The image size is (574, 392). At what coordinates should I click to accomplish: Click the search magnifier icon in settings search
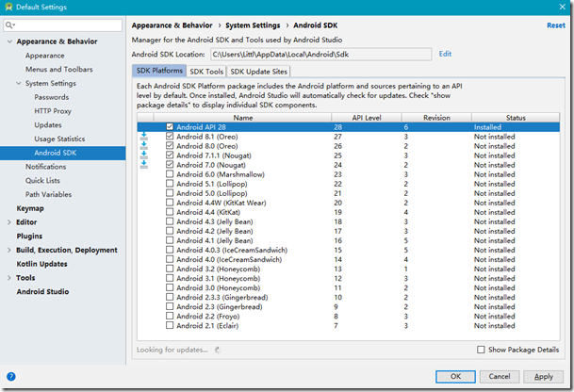[x=9, y=24]
